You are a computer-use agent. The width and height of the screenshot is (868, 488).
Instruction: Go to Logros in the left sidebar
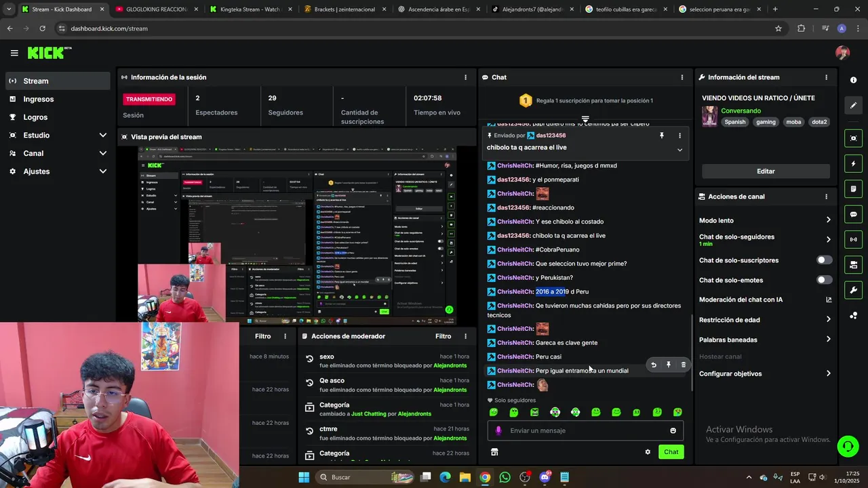click(58, 117)
